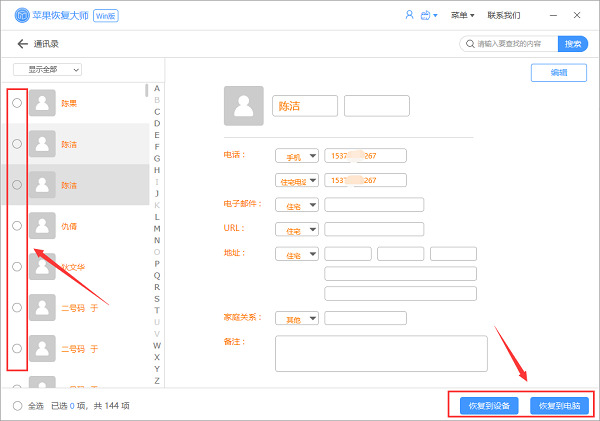This screenshot has width=600, height=421.
Task: Click the empty field beside name 陈洁
Action: (x=377, y=106)
